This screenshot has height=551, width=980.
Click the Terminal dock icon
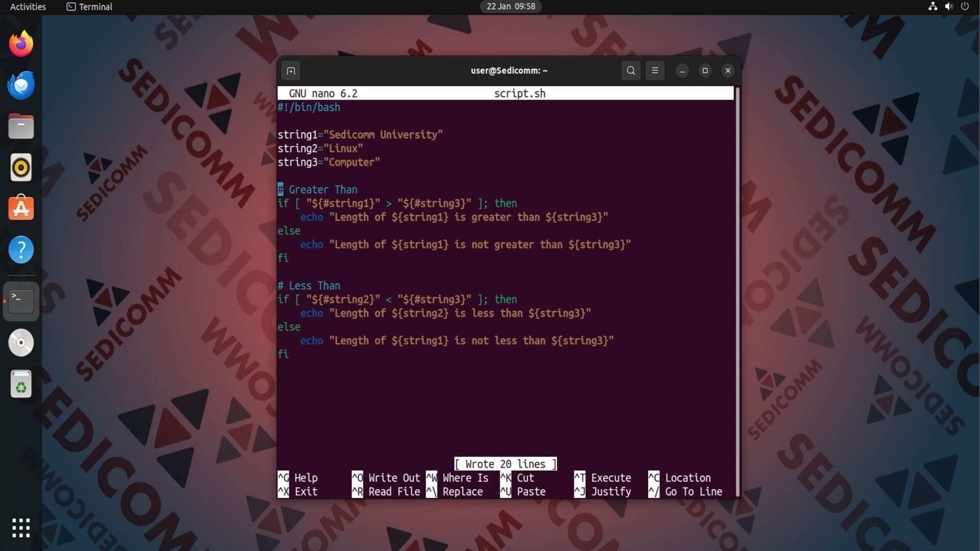pyautogui.click(x=21, y=301)
